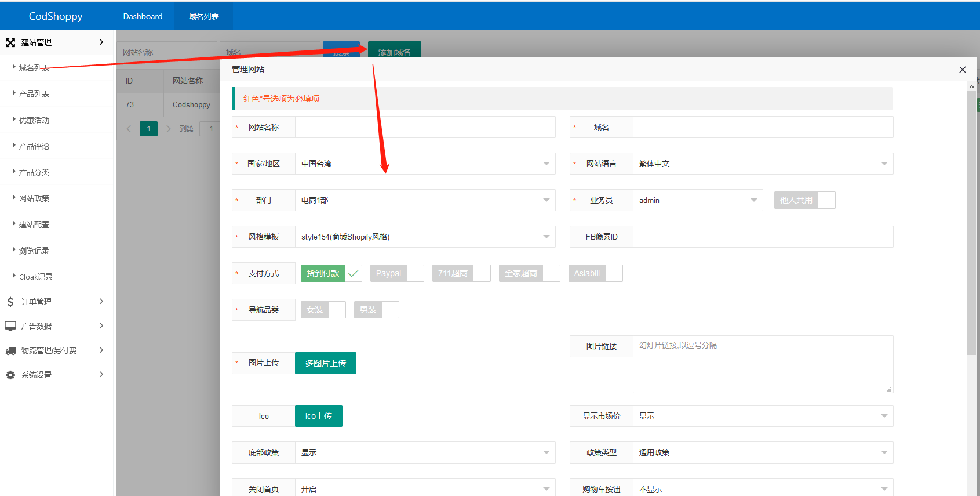
Task: Switch to 域名列表 top tab
Action: tap(203, 16)
